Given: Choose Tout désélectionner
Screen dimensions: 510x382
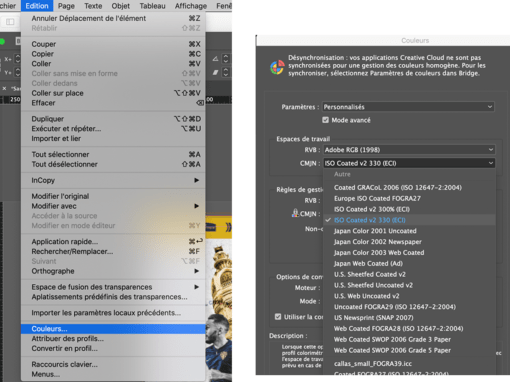Looking at the screenshot, I should 113,164.
